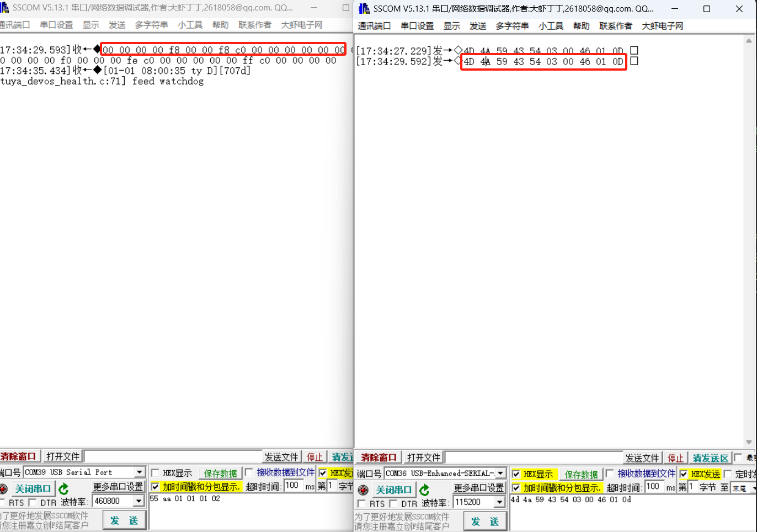Viewport: 757px width, 532px height.
Task: Click 停止 button in the COM36 window
Action: coord(675,458)
